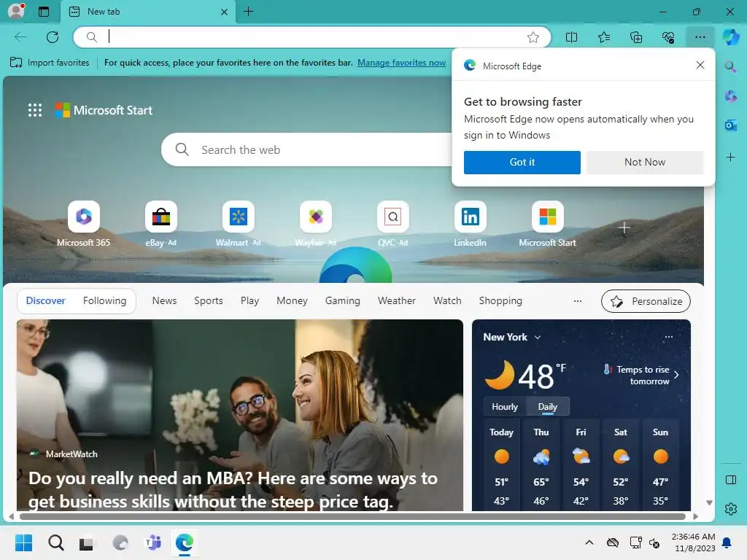Open the Money feed tab
This screenshot has height=560, width=747.
coord(292,301)
